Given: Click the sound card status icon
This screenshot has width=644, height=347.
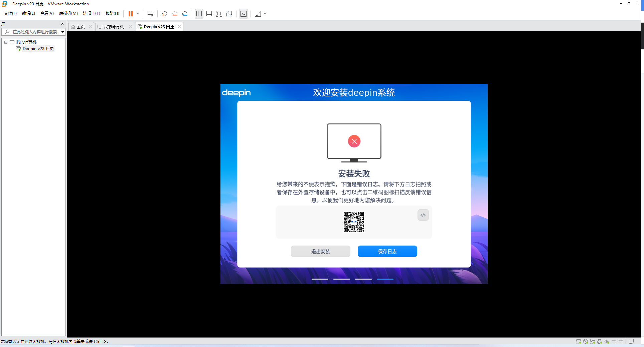Looking at the screenshot, I should 607,341.
